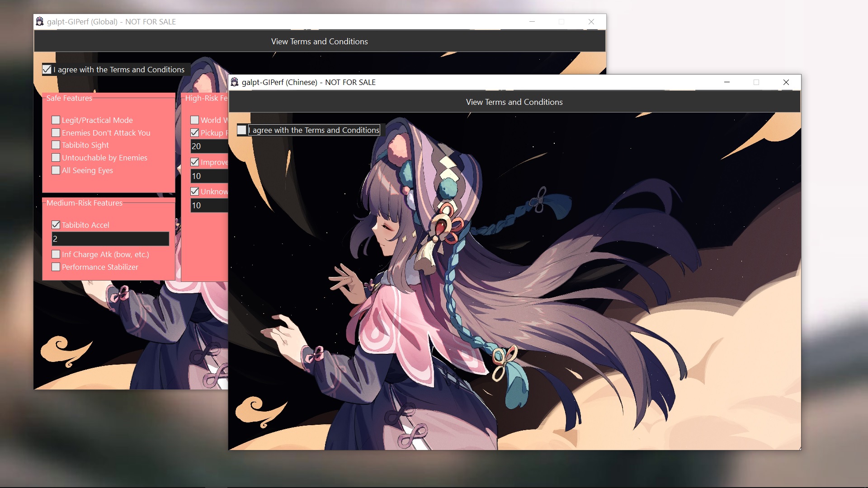This screenshot has height=488, width=868.
Task: Click the Safe Features group label
Action: [x=69, y=98]
